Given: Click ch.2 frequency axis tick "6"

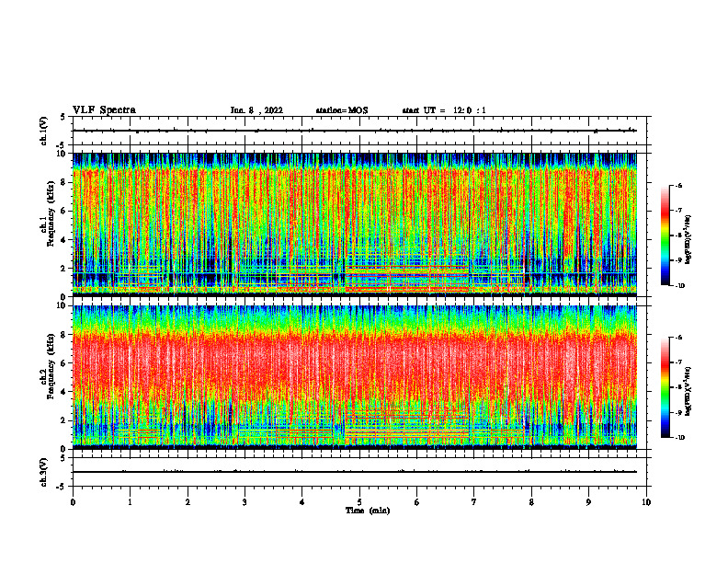Looking at the screenshot, I should 64,363.
